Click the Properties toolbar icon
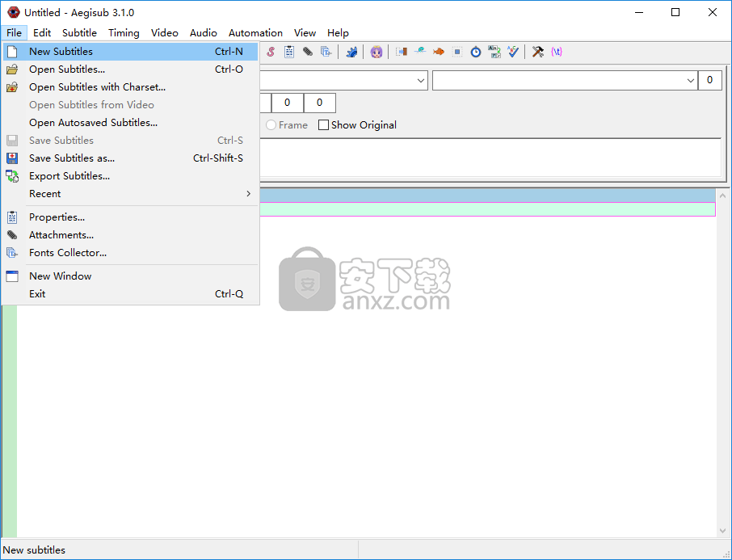This screenshot has height=560, width=732. coord(289,52)
